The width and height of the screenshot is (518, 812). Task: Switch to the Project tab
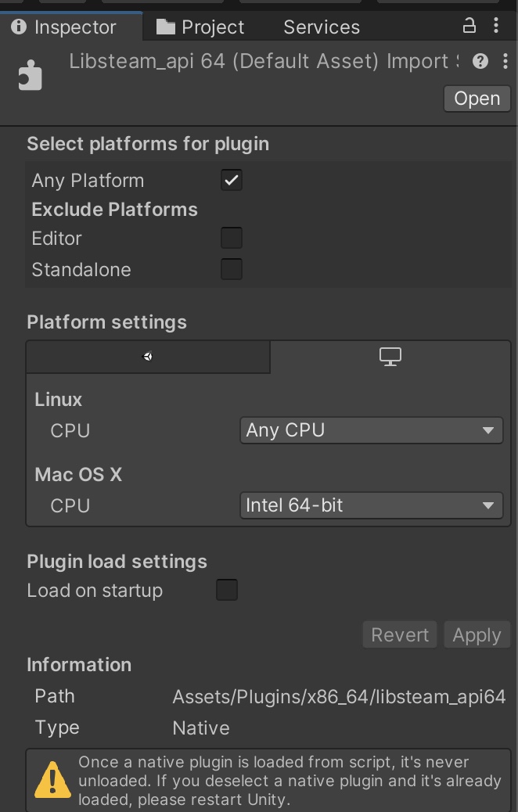pyautogui.click(x=200, y=27)
